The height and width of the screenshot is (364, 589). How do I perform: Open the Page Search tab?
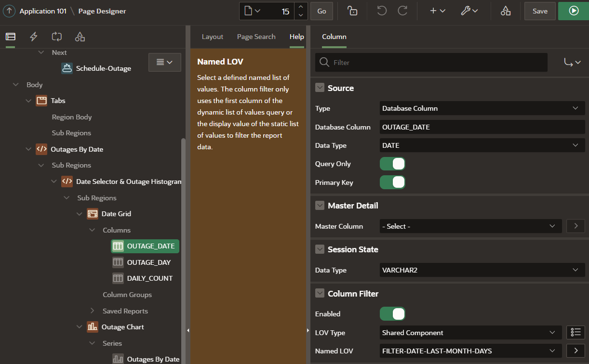click(x=256, y=37)
